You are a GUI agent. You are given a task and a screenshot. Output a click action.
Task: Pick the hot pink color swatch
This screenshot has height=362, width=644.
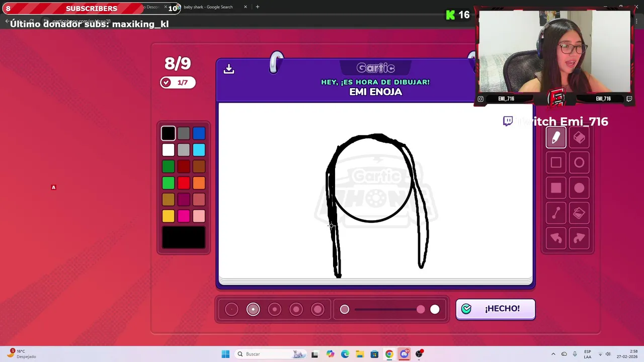click(x=184, y=216)
